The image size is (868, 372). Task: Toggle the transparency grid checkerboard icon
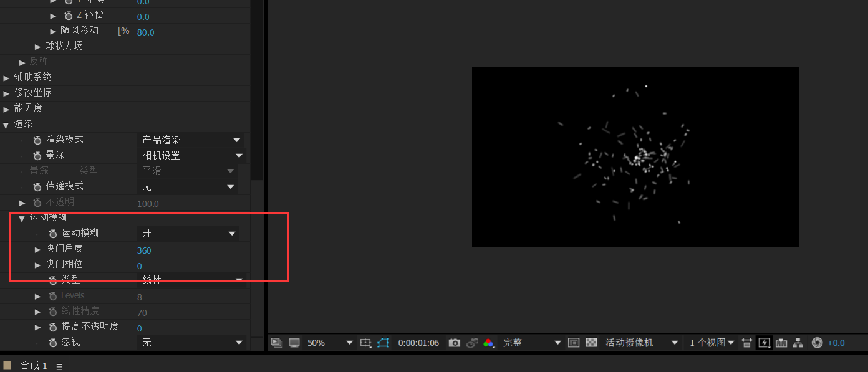(592, 343)
